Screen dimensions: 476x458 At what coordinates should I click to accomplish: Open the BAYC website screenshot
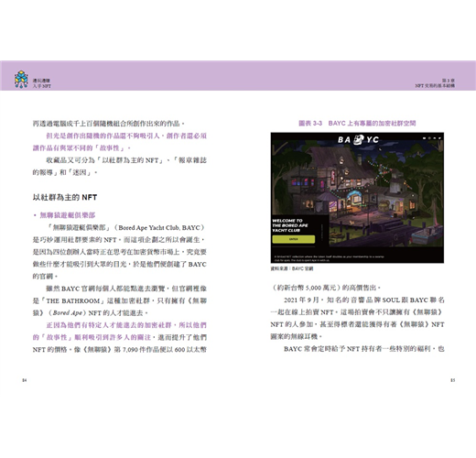(357, 198)
